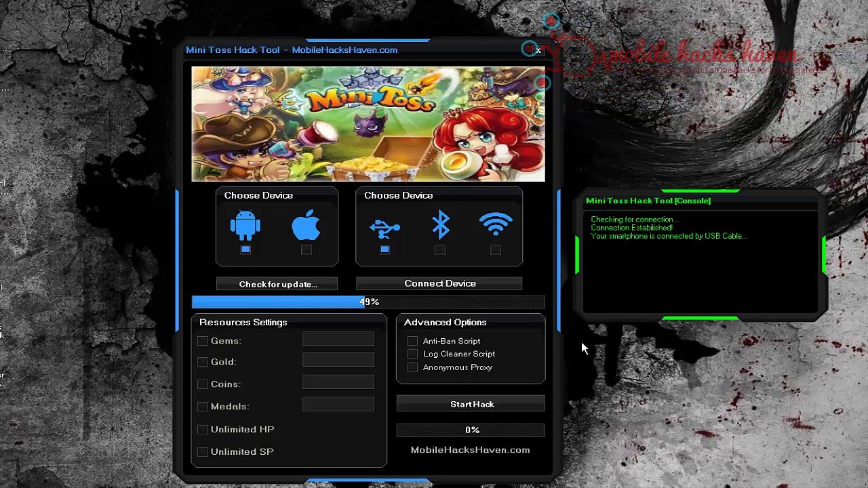The width and height of the screenshot is (868, 488).
Task: Enable the Gems checkbox
Action: click(203, 341)
